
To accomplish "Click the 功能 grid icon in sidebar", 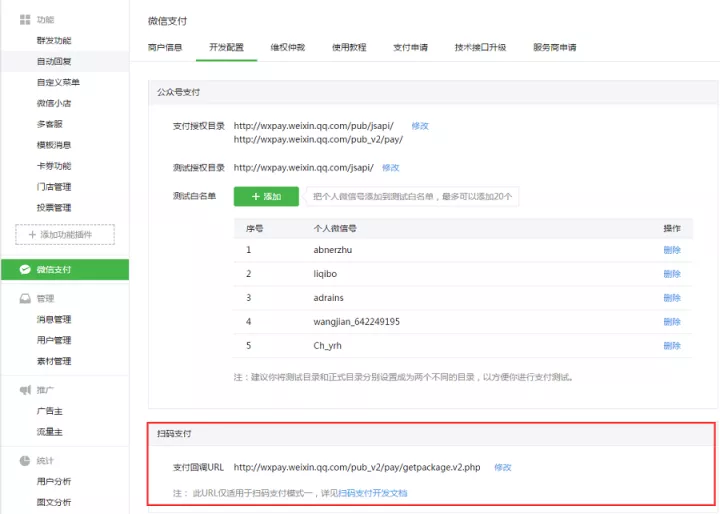I will [25, 19].
